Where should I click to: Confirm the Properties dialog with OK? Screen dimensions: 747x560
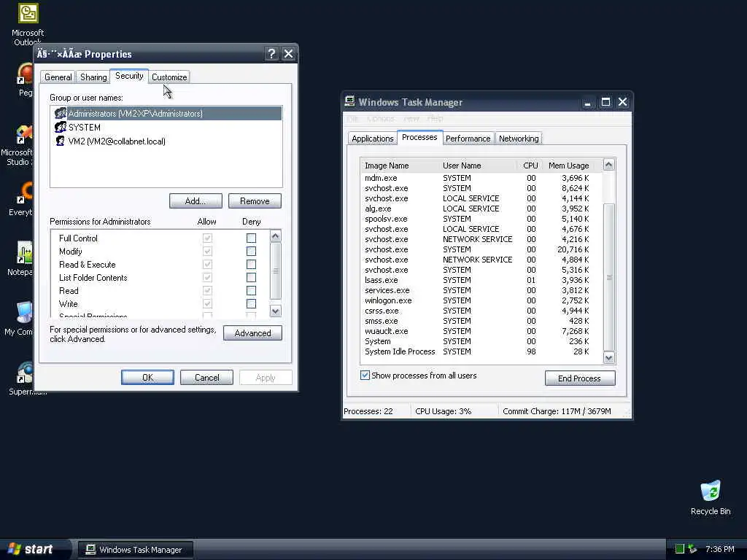point(147,377)
